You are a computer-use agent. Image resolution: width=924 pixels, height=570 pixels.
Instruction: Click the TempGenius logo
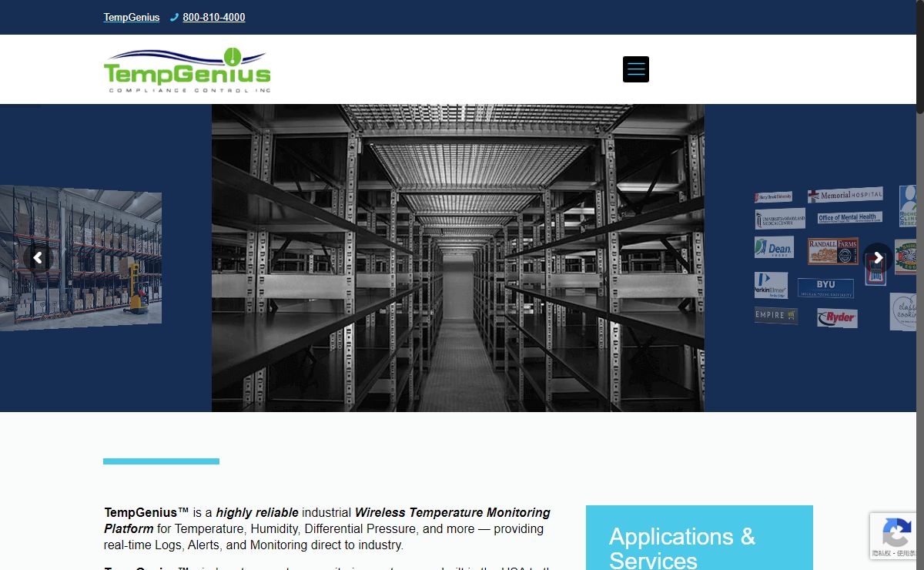(187, 70)
